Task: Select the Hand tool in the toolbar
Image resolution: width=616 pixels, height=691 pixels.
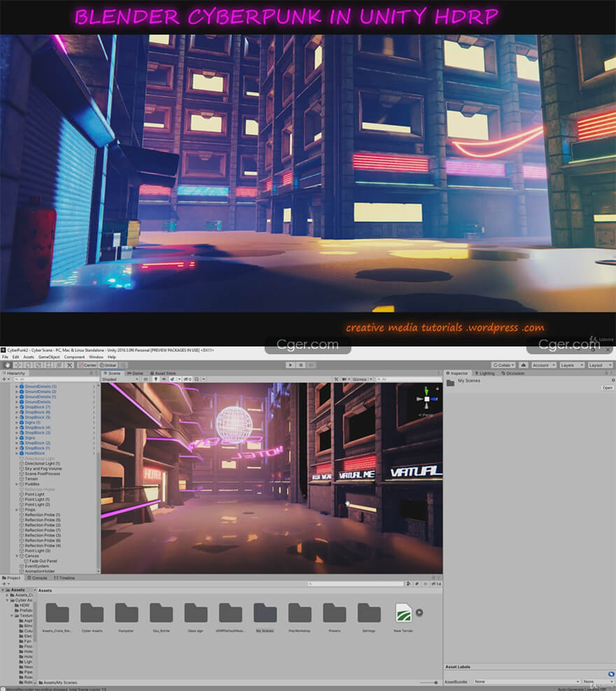Action: 8,365
